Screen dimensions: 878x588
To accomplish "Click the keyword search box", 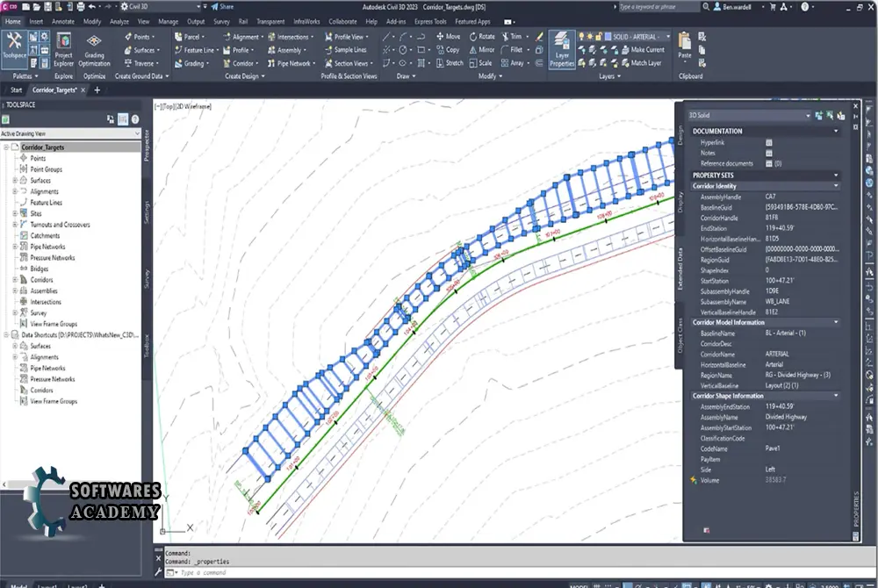I will point(658,7).
